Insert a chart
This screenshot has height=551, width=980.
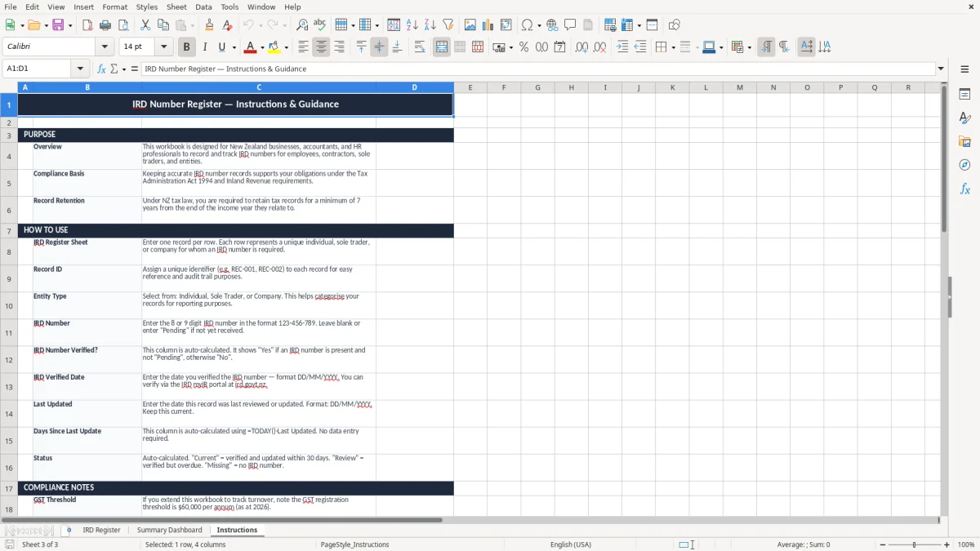pyautogui.click(x=488, y=25)
